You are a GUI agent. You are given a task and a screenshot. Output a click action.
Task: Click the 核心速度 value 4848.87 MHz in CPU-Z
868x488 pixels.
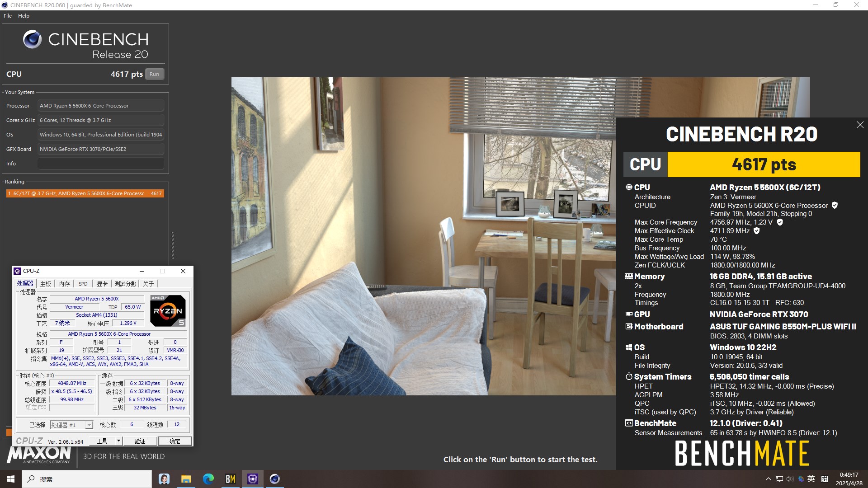point(72,383)
